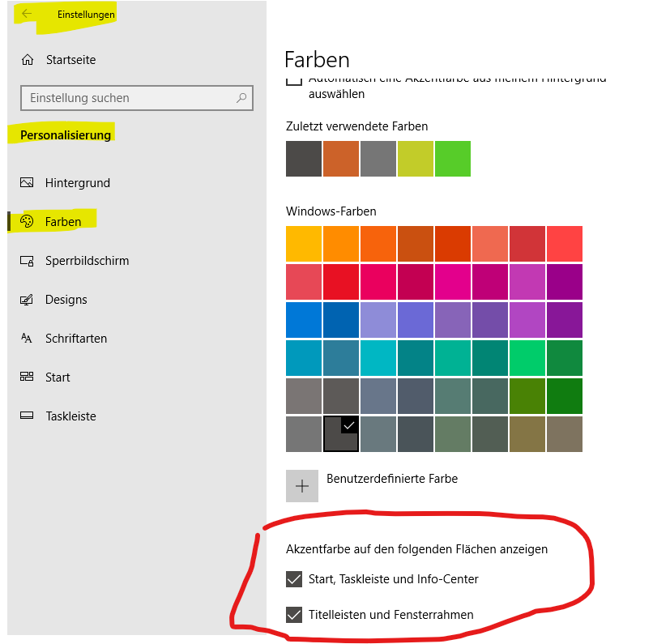Toggle automatic accent color from background checkbox
Viewport: 670px width, 644px height.
294,80
